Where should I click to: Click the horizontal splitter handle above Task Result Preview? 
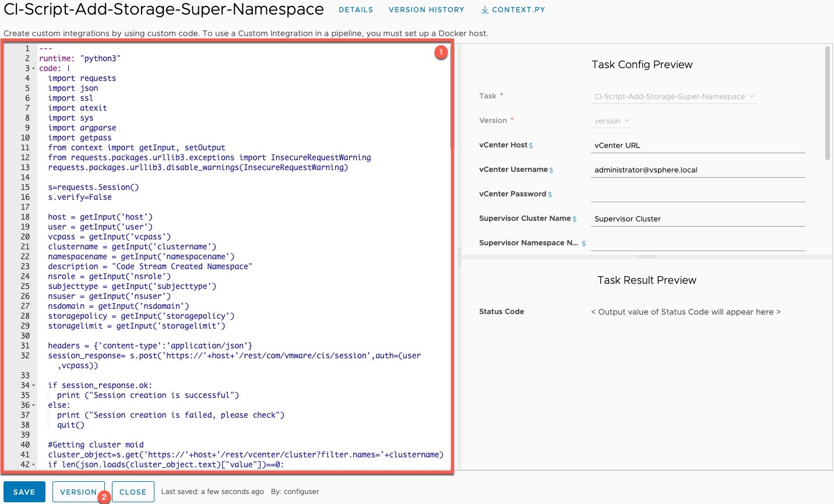click(647, 257)
